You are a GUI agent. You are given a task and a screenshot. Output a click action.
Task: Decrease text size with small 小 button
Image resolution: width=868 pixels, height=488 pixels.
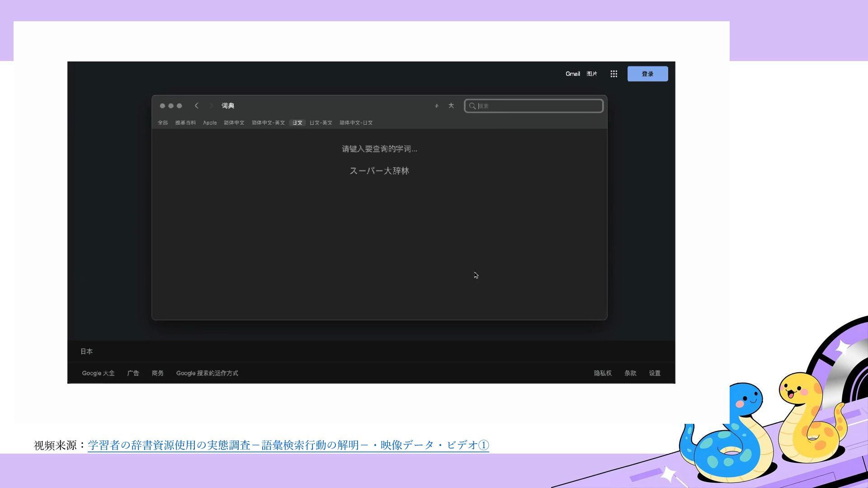437,106
